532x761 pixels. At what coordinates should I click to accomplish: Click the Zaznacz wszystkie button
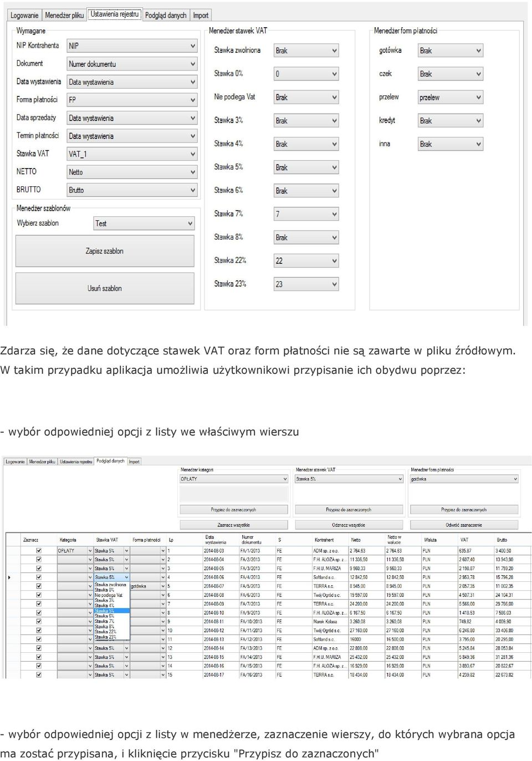click(233, 525)
